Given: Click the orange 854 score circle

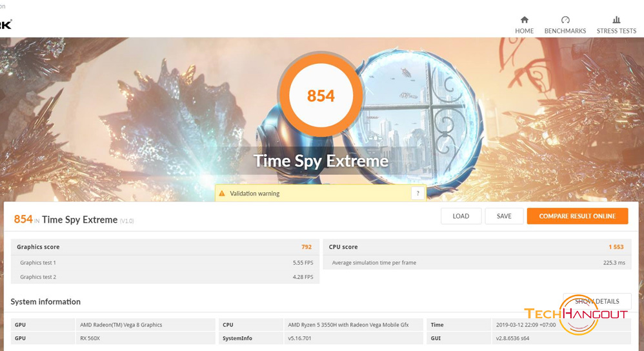Looking at the screenshot, I should point(321,95).
